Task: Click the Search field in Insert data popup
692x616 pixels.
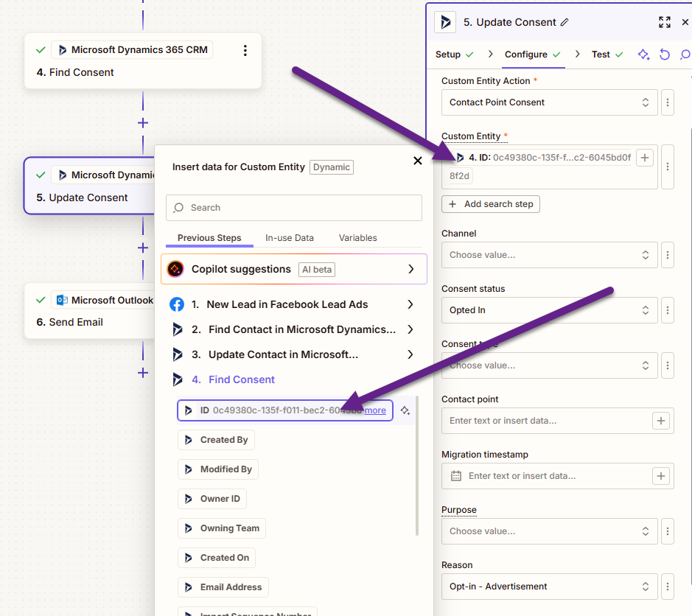Action: (294, 208)
